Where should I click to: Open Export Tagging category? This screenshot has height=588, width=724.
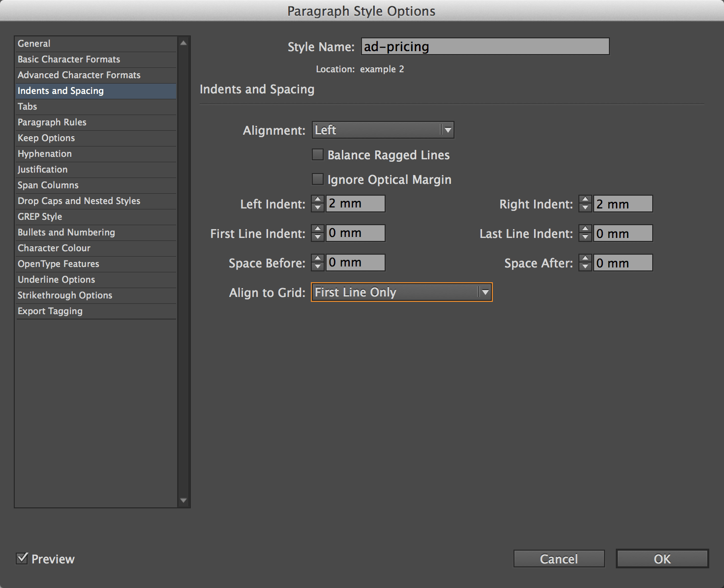(x=96, y=311)
